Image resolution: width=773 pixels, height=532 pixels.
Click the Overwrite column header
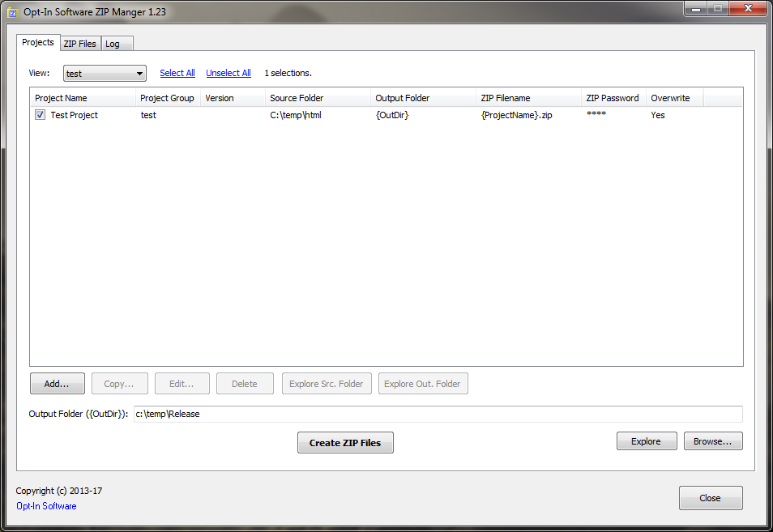(674, 98)
